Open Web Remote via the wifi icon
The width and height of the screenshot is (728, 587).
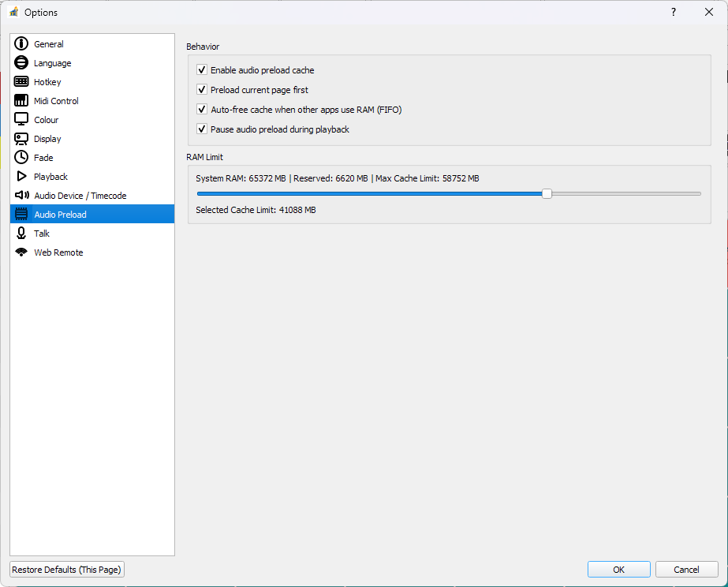[21, 252]
